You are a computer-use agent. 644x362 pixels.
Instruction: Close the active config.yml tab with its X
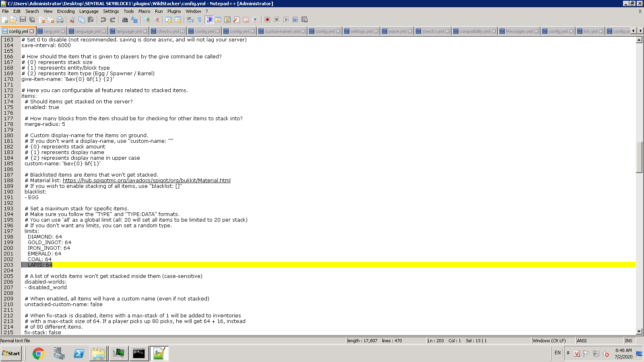click(32, 31)
